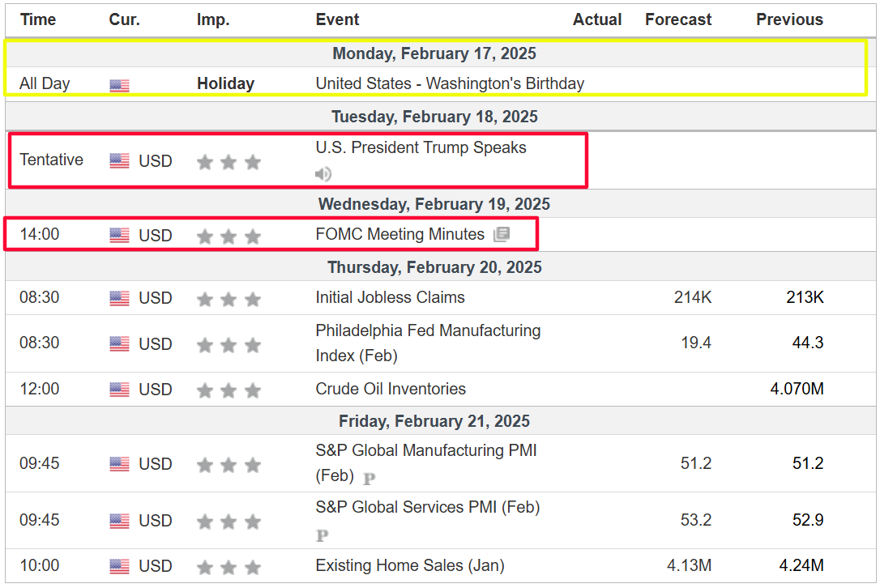This screenshot has height=588, width=880.
Task: Click United States - Washington's Birthday holiday entry
Action: pos(450,83)
